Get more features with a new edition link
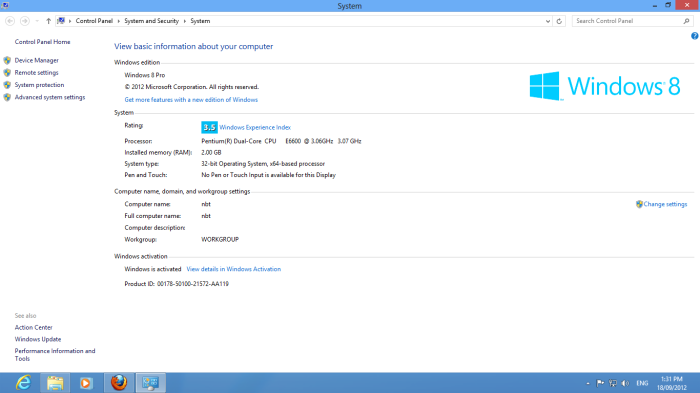The width and height of the screenshot is (700, 393). click(191, 100)
